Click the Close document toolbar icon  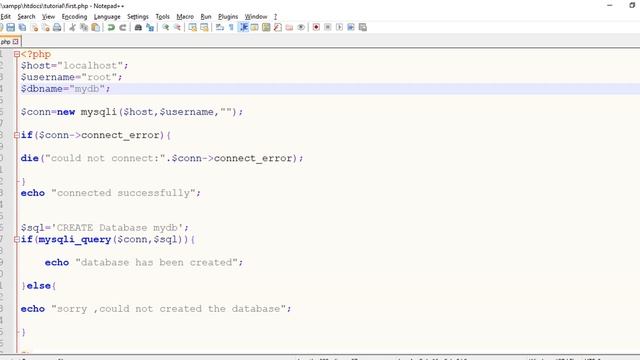pyautogui.click(x=34, y=27)
